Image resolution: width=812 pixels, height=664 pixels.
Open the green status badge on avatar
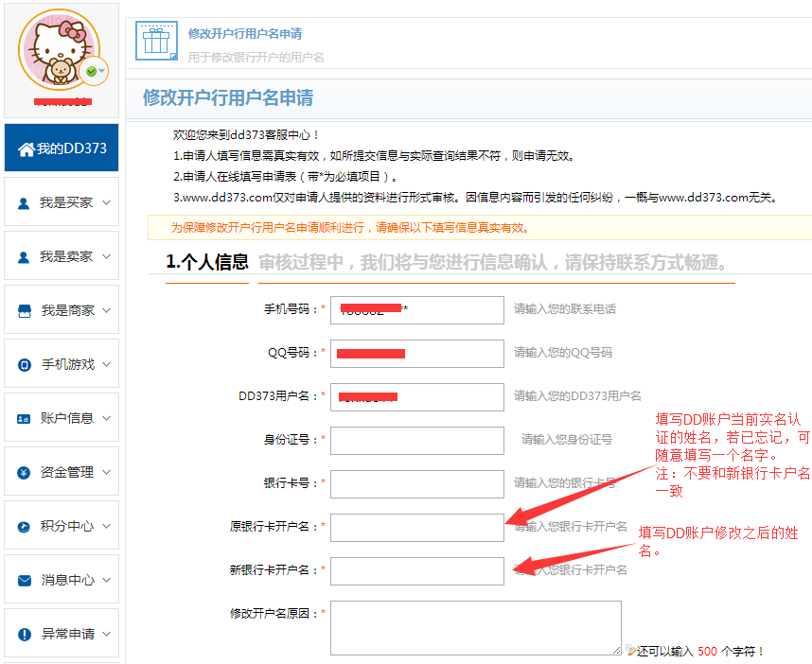[x=94, y=72]
